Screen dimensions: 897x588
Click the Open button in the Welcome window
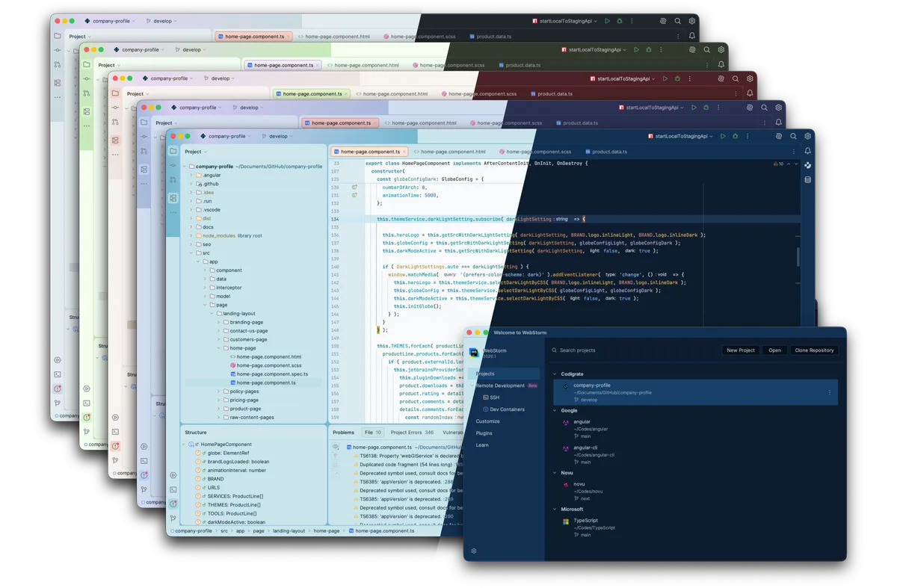(774, 350)
